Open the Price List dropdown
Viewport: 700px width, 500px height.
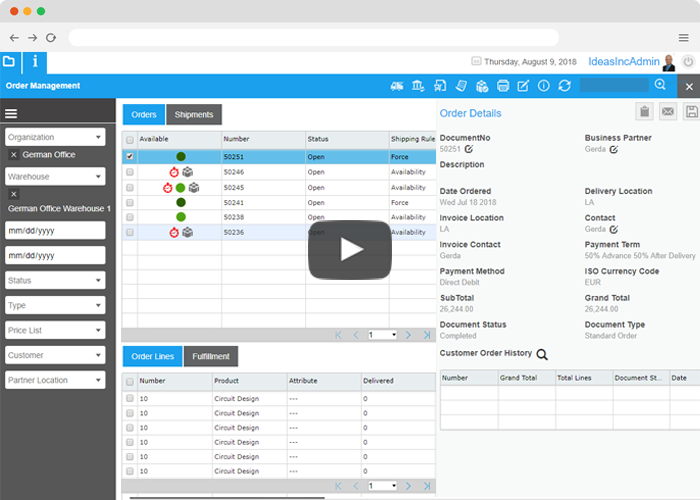55,330
